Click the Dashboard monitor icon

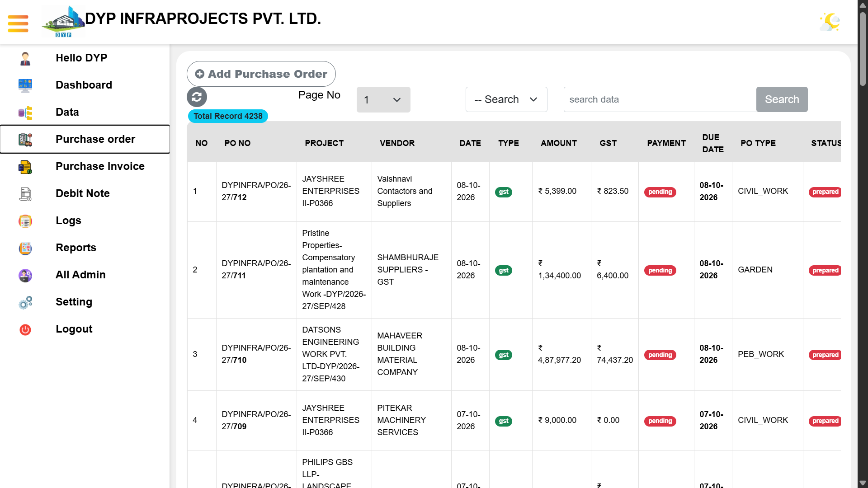pos(25,85)
